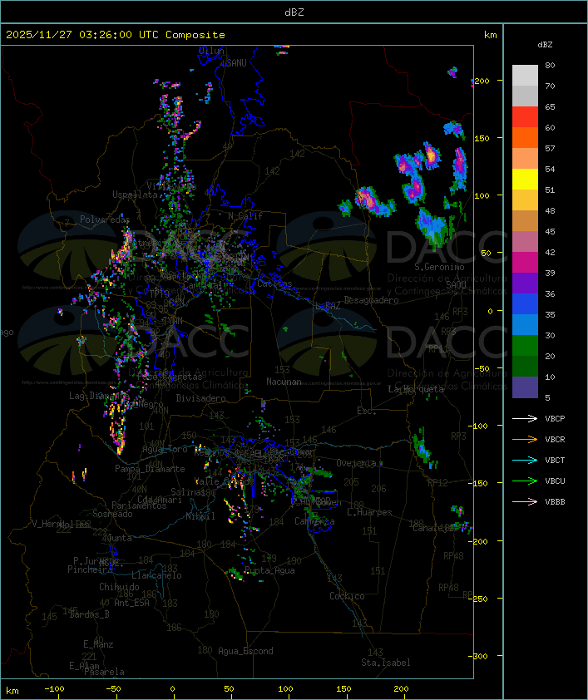Click the 80 value on dBZ scale

coord(550,65)
